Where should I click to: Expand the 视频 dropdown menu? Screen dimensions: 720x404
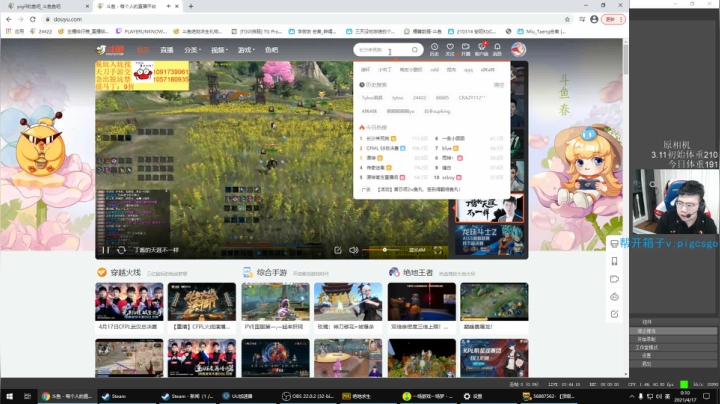click(x=219, y=50)
